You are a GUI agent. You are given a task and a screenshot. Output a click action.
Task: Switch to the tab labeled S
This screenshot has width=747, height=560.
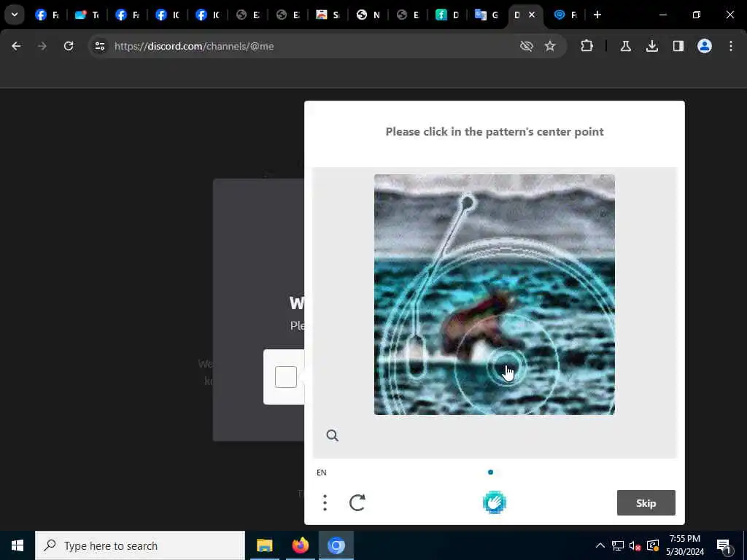click(x=328, y=15)
